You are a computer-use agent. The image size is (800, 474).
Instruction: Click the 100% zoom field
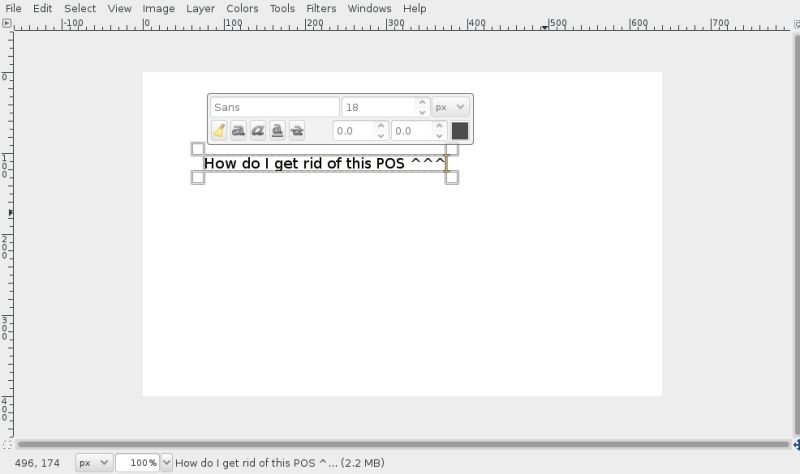coord(137,463)
